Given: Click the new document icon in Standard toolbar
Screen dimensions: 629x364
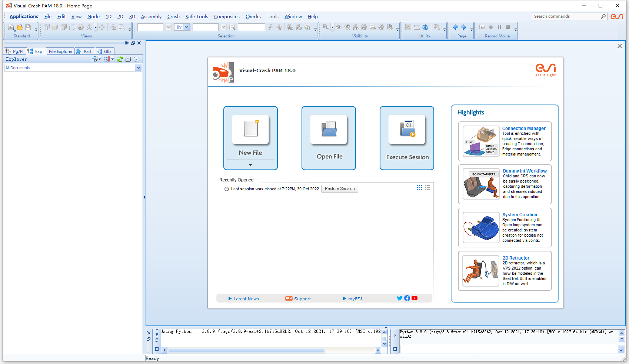Looking at the screenshot, I should click(11, 27).
